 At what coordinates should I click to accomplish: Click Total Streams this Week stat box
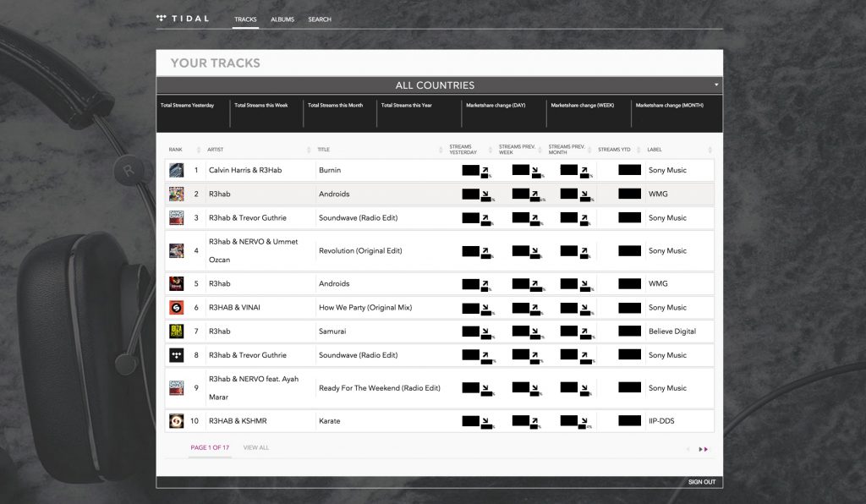[266, 113]
